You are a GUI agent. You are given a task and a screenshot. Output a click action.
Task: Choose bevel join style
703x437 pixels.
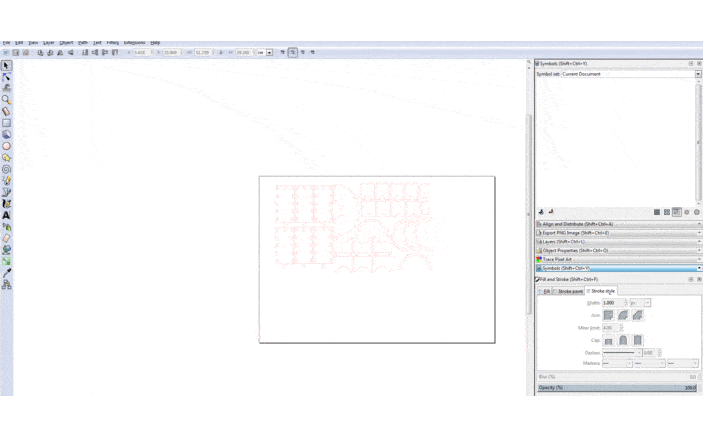pyautogui.click(x=638, y=315)
